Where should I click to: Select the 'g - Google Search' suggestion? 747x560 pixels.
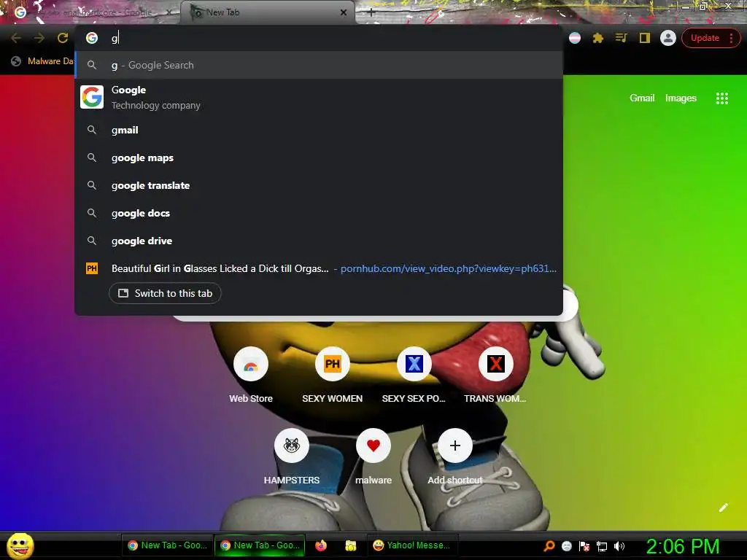319,65
